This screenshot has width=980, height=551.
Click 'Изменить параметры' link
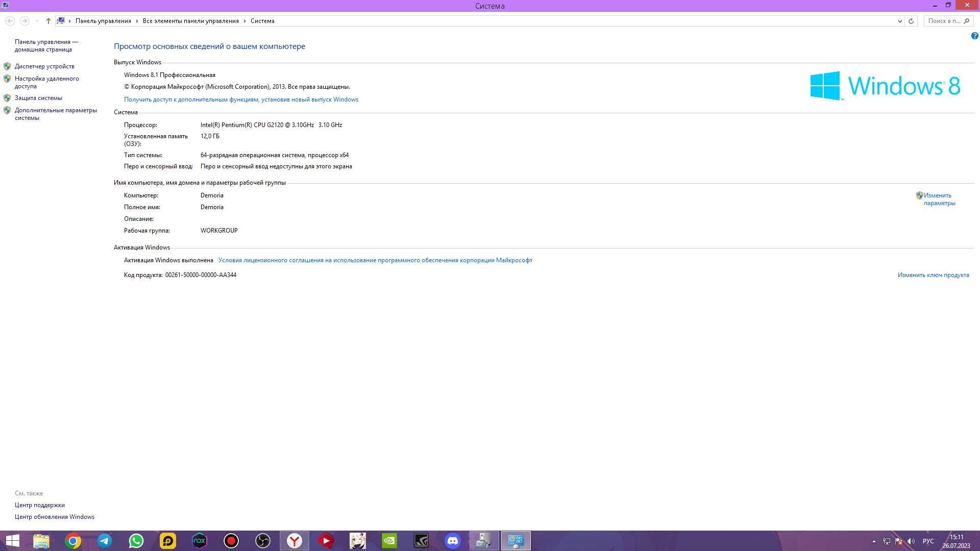click(x=939, y=199)
